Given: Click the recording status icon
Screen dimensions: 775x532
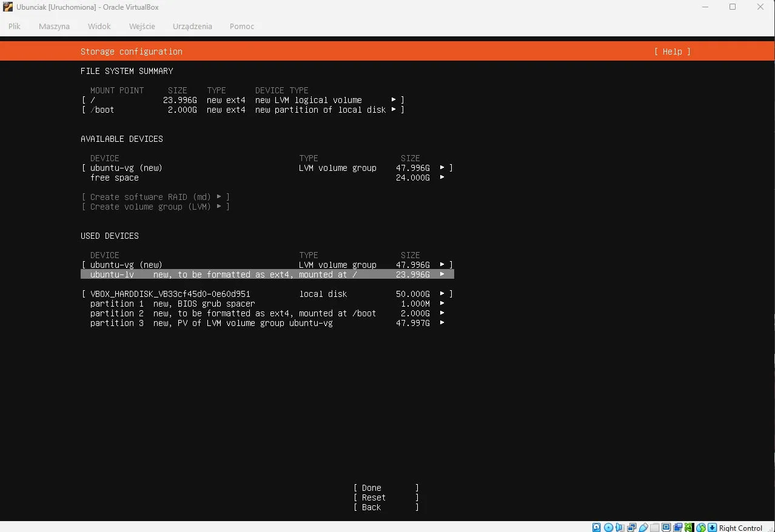Looking at the screenshot, I should 677,527.
